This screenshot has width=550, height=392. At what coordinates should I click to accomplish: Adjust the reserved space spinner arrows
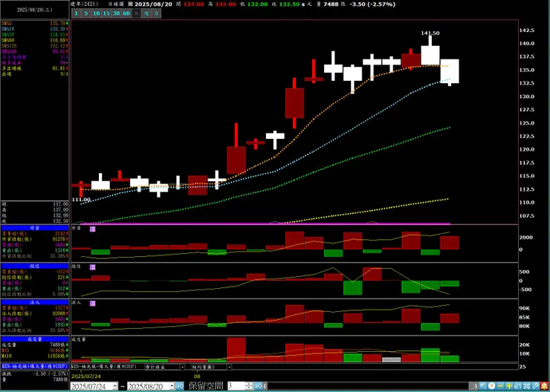coord(249,386)
